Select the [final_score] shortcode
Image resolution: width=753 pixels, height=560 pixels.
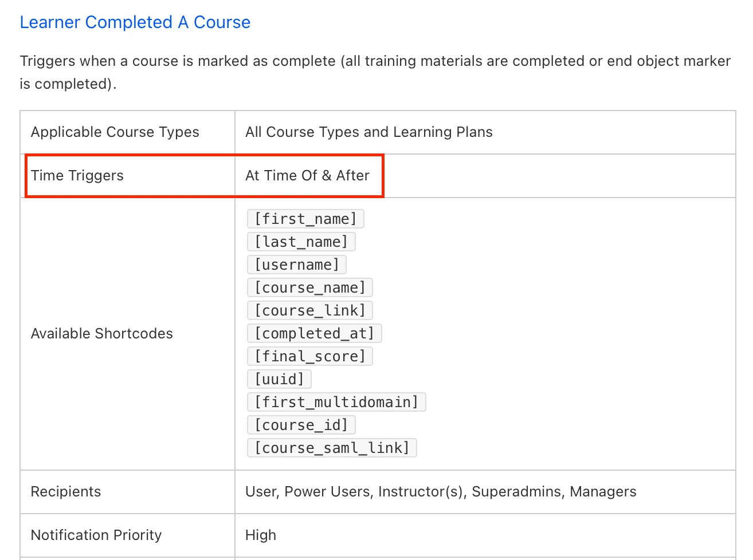coord(309,356)
